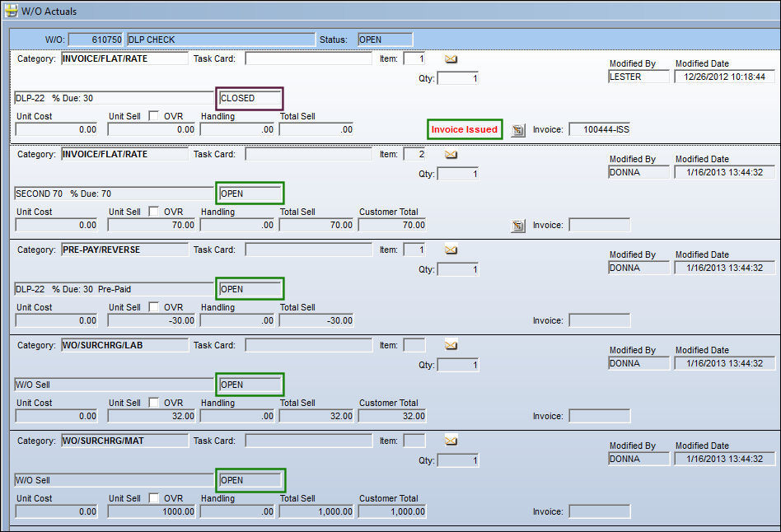Click the DLP CHECK description field
The width and height of the screenshot is (781, 532).
[x=221, y=40]
